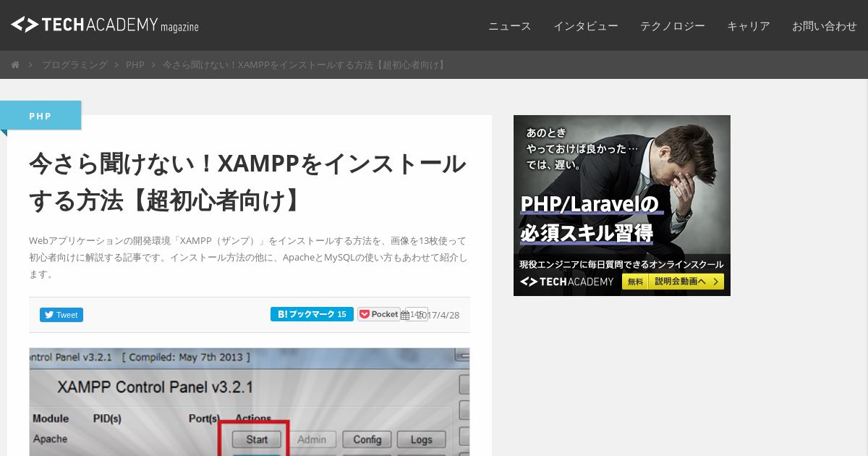Open テクノロジー in the top navigation
The height and width of the screenshot is (456, 868).
[673, 26]
